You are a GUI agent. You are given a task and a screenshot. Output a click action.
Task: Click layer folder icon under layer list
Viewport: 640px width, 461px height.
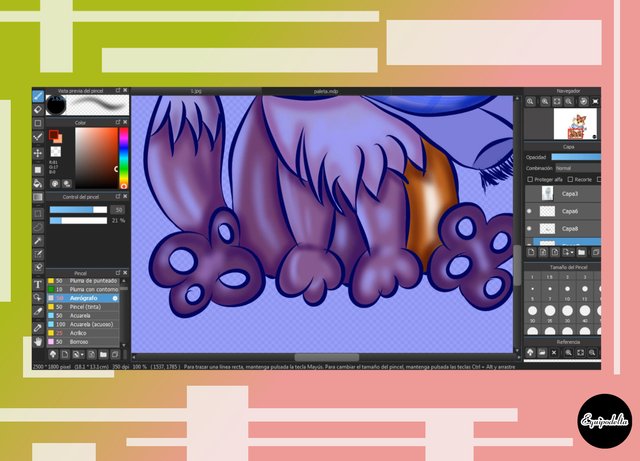[582, 252]
